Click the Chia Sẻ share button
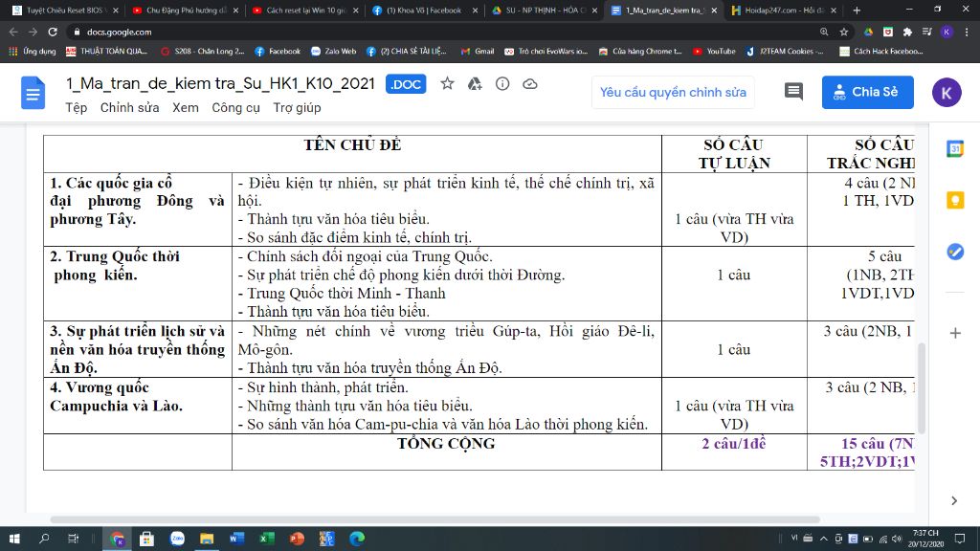The image size is (980, 551). (x=867, y=93)
